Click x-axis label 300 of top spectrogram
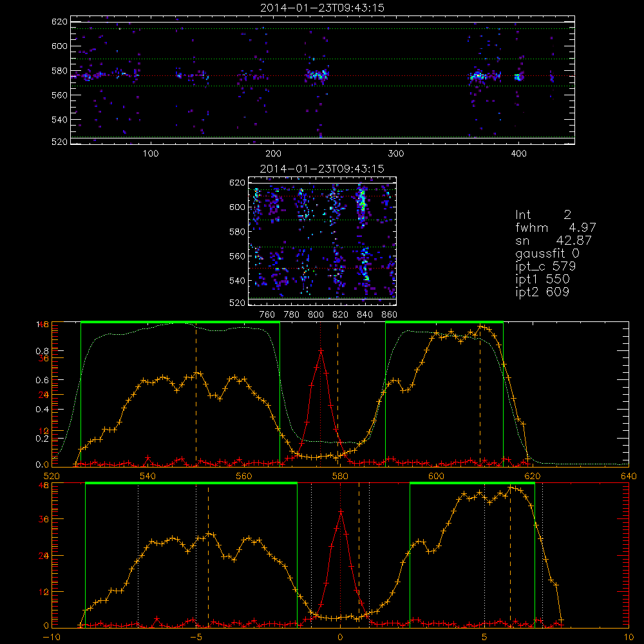Screen dimensions: 644x644 click(x=396, y=154)
